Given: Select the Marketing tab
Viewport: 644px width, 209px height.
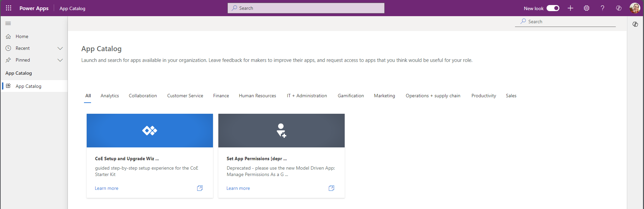Looking at the screenshot, I should (385, 96).
